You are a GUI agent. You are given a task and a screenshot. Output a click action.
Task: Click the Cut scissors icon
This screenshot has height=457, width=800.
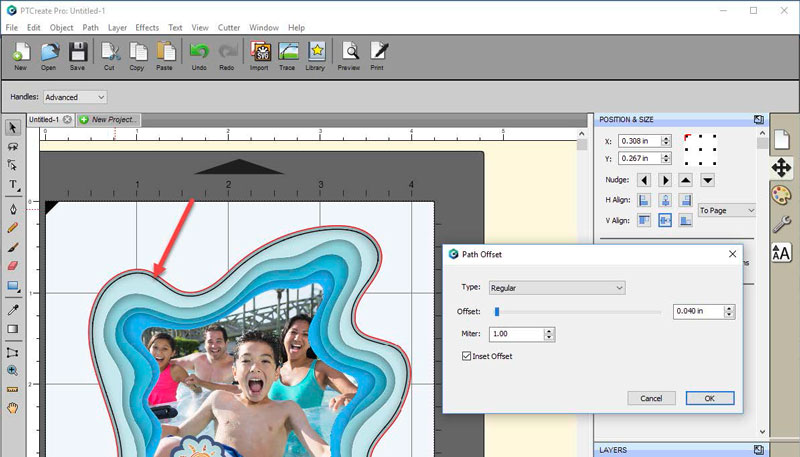point(110,56)
